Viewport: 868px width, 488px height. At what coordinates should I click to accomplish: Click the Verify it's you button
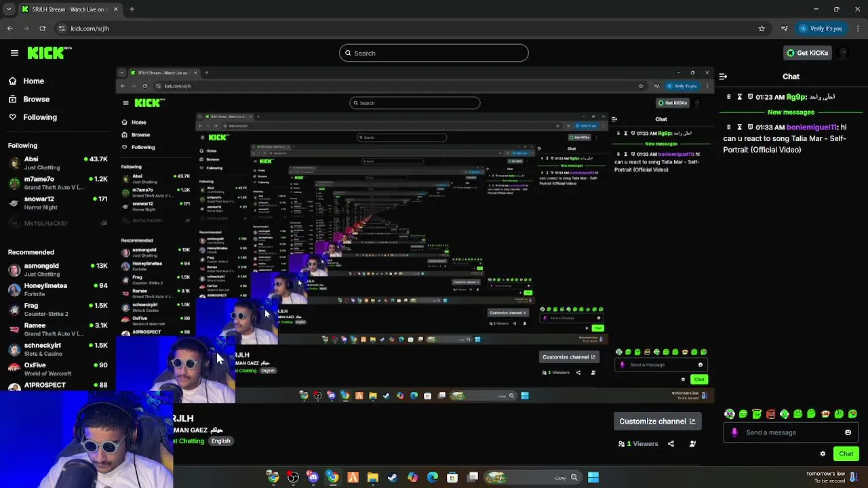pos(821,28)
